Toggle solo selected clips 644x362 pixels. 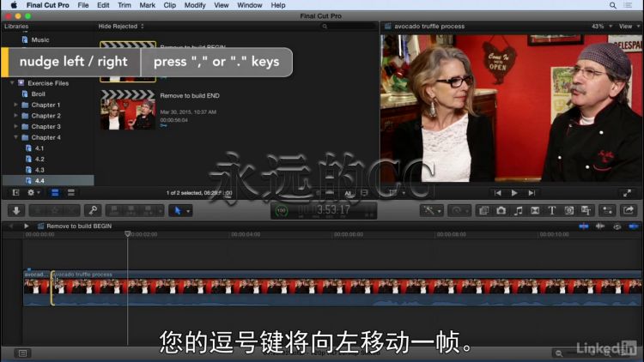coord(617,226)
